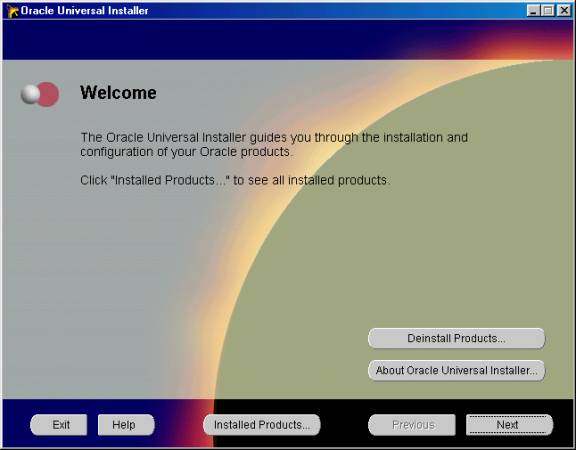This screenshot has width=576, height=450.
Task: Close the Oracle Universal Installer window
Action: click(x=564, y=11)
